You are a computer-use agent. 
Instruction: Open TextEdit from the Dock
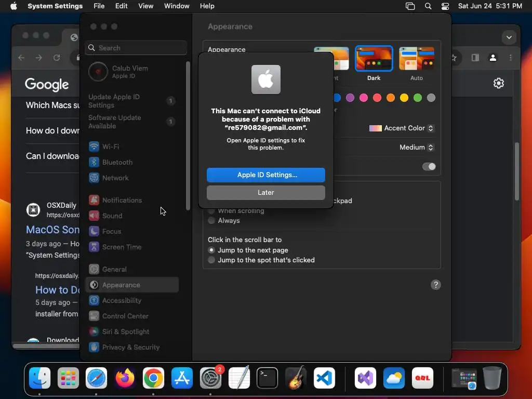tap(239, 378)
